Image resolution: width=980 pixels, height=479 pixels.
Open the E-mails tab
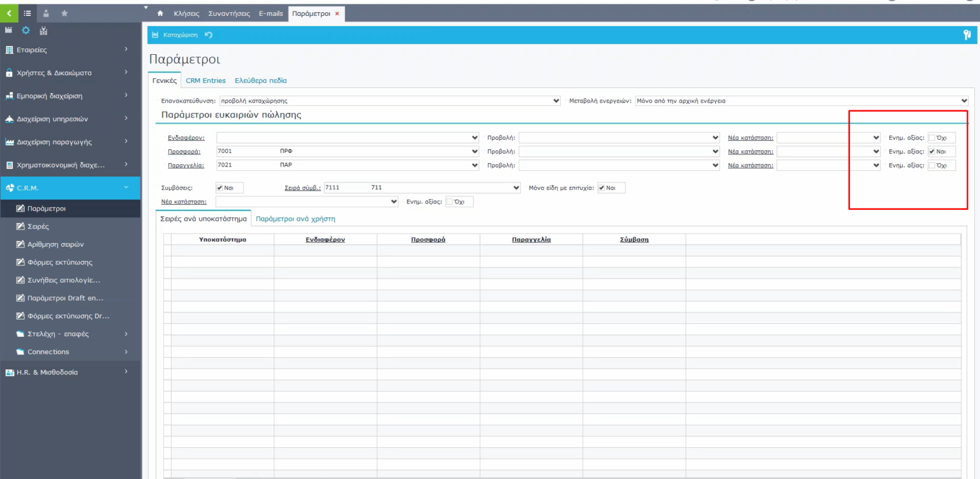click(271, 13)
